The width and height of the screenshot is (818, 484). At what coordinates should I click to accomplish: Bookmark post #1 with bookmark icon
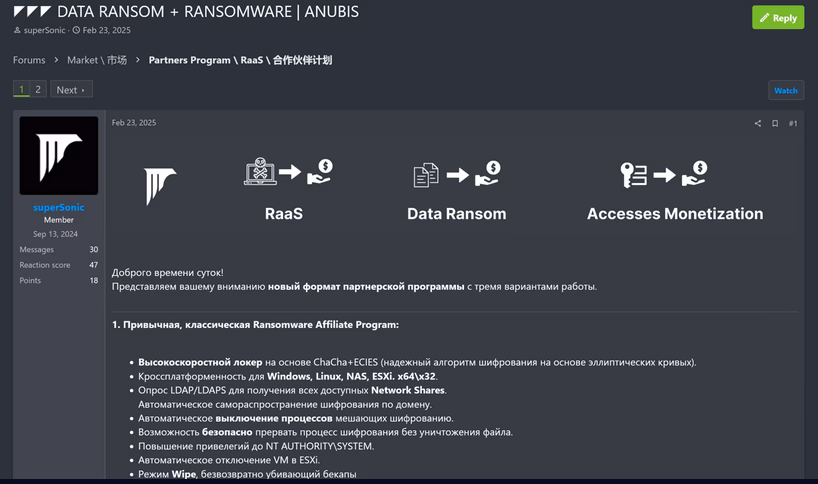[x=775, y=124]
